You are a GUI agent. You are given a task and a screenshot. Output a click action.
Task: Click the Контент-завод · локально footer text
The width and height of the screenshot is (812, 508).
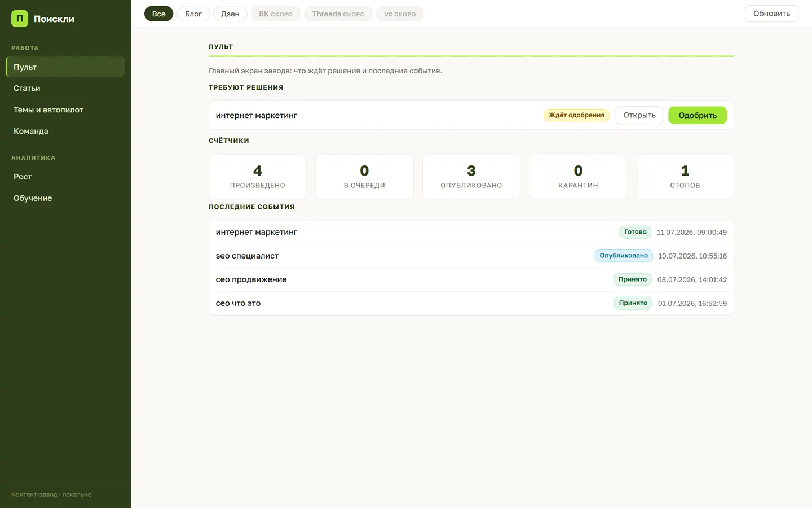point(51,494)
